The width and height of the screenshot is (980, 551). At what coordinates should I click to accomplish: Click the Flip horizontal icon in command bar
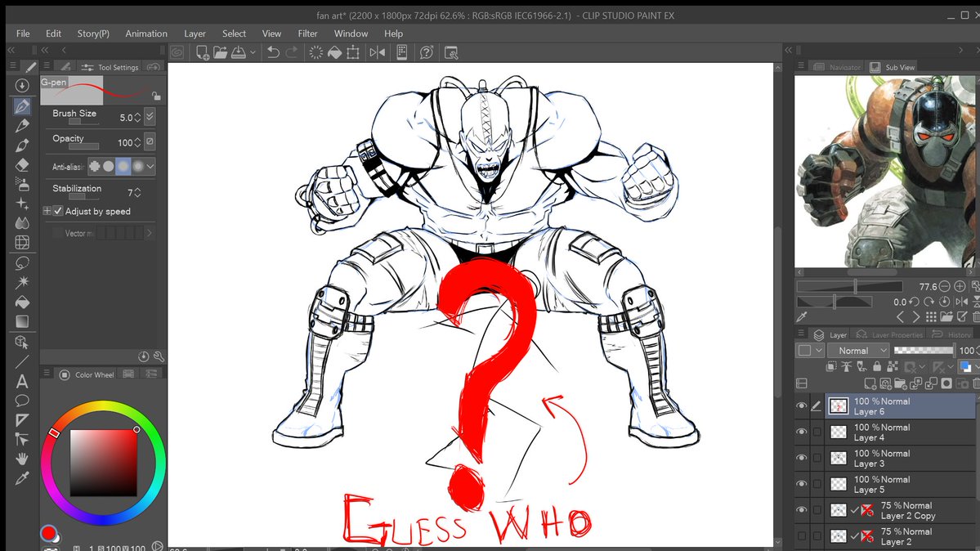[x=378, y=52]
